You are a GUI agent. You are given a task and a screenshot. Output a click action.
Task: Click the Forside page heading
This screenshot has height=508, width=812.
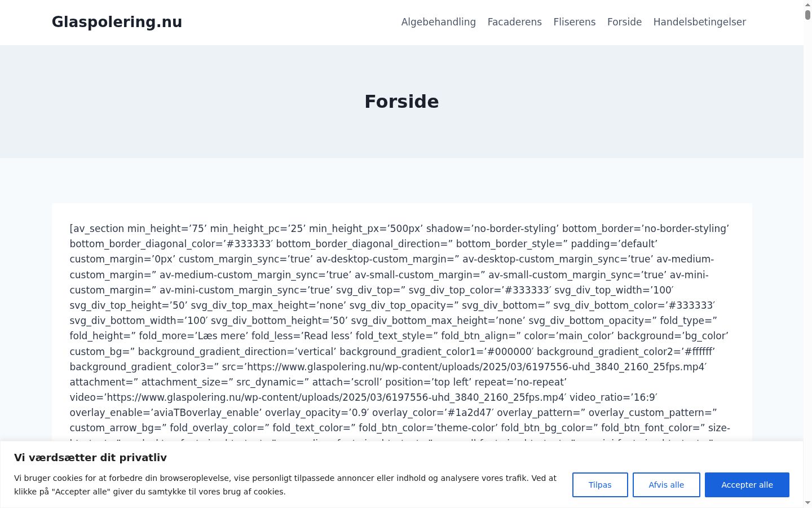click(401, 102)
